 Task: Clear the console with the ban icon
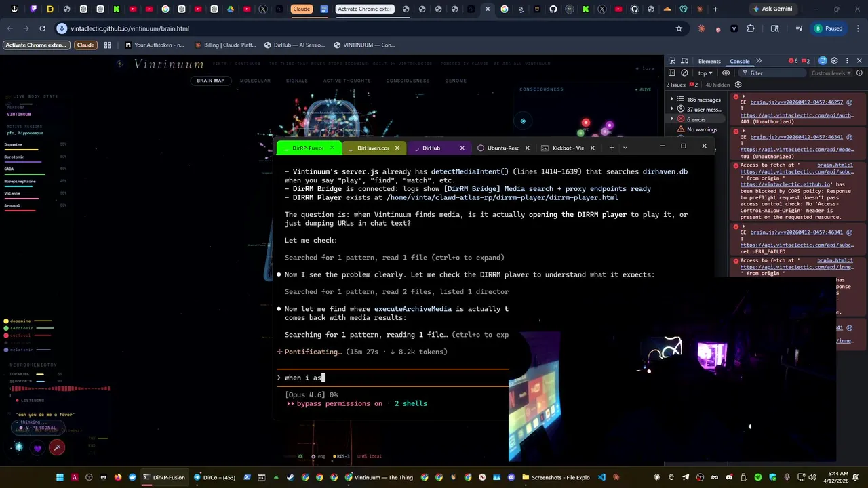[x=684, y=73]
